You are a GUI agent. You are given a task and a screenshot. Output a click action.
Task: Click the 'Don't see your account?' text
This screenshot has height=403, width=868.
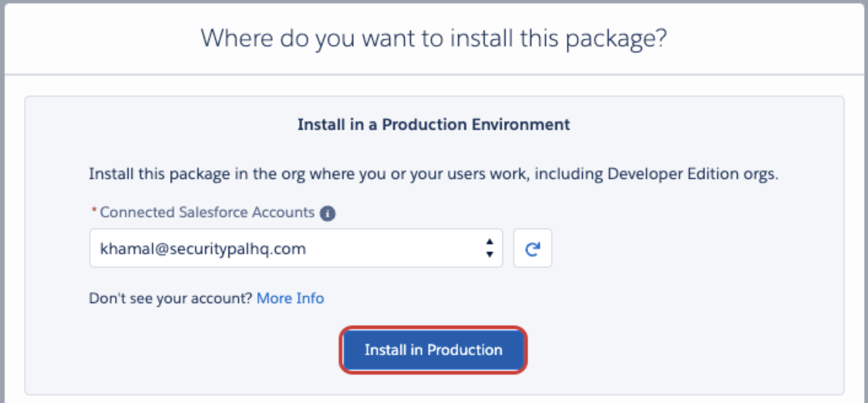click(171, 298)
